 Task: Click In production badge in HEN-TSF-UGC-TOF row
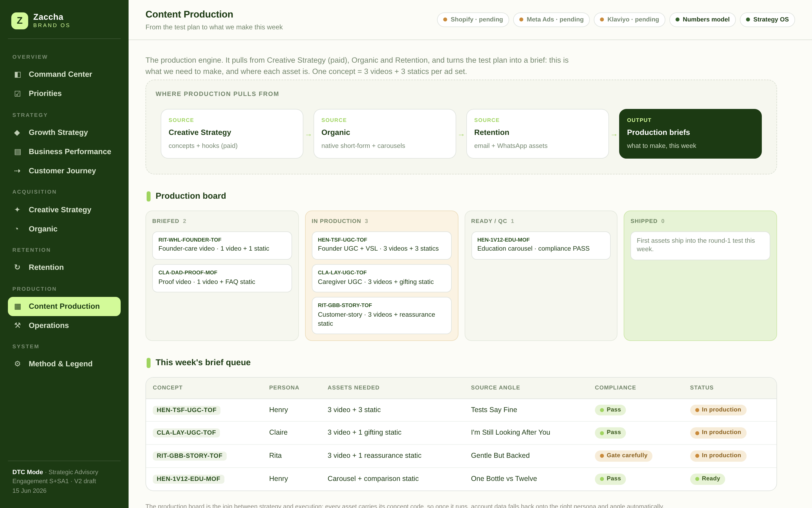click(x=718, y=410)
